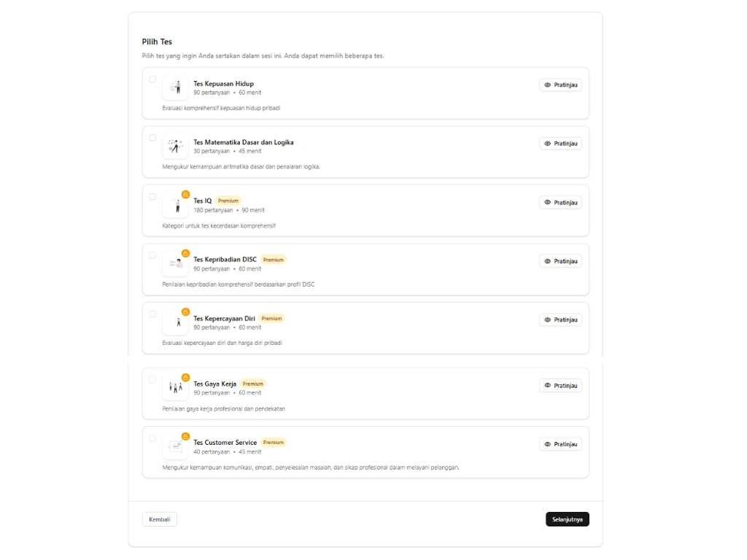Click the Tes IQ illustration icon

pyautogui.click(x=175, y=205)
